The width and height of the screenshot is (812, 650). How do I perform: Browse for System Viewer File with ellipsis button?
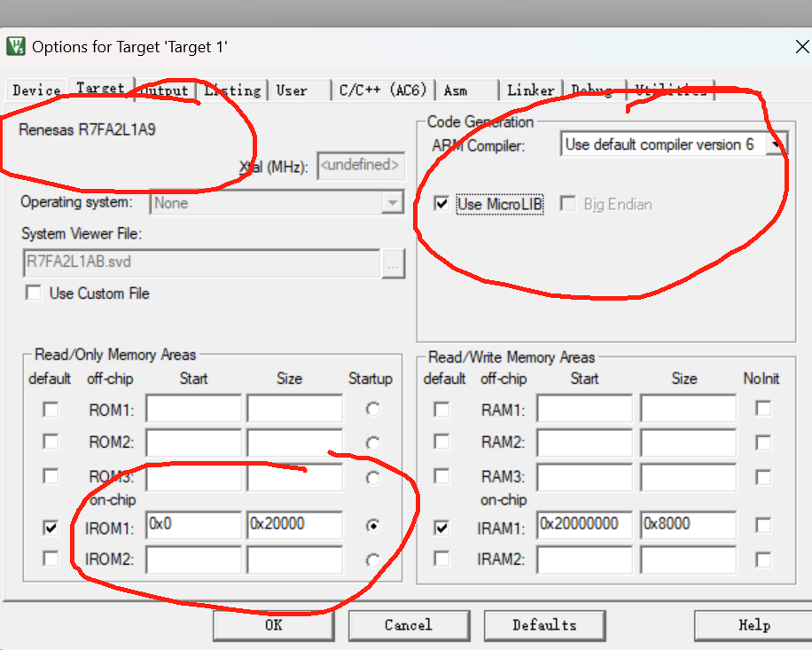click(x=393, y=263)
